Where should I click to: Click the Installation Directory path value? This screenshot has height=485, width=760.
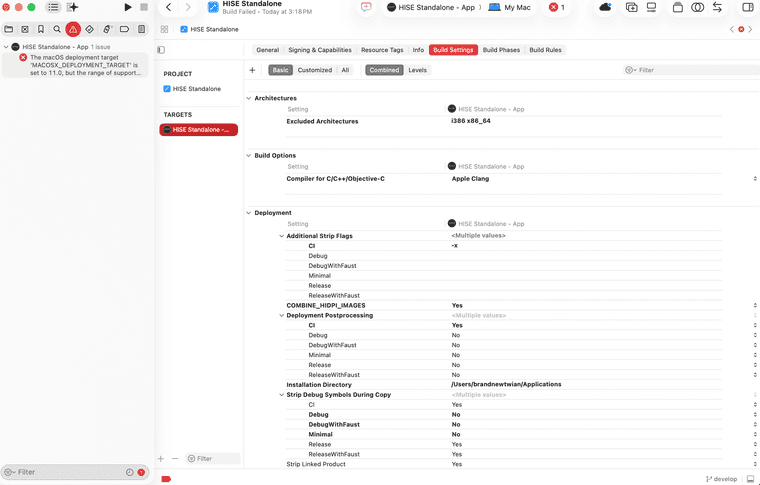(506, 384)
